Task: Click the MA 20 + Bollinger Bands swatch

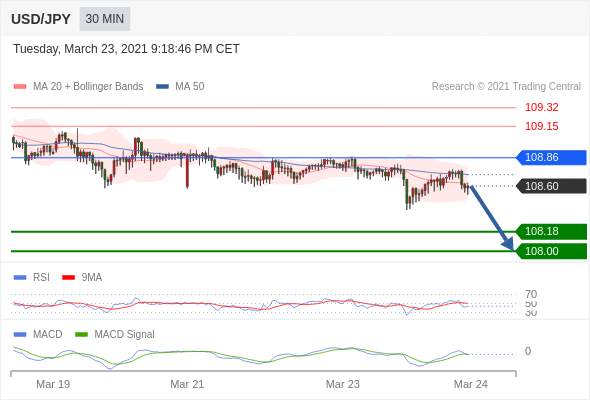Action: pos(20,87)
